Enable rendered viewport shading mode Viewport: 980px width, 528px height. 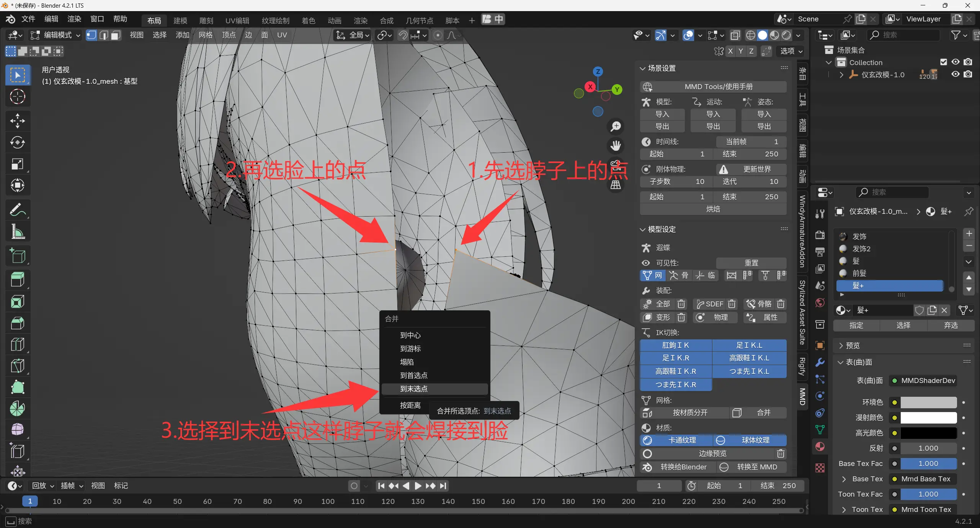(786, 35)
